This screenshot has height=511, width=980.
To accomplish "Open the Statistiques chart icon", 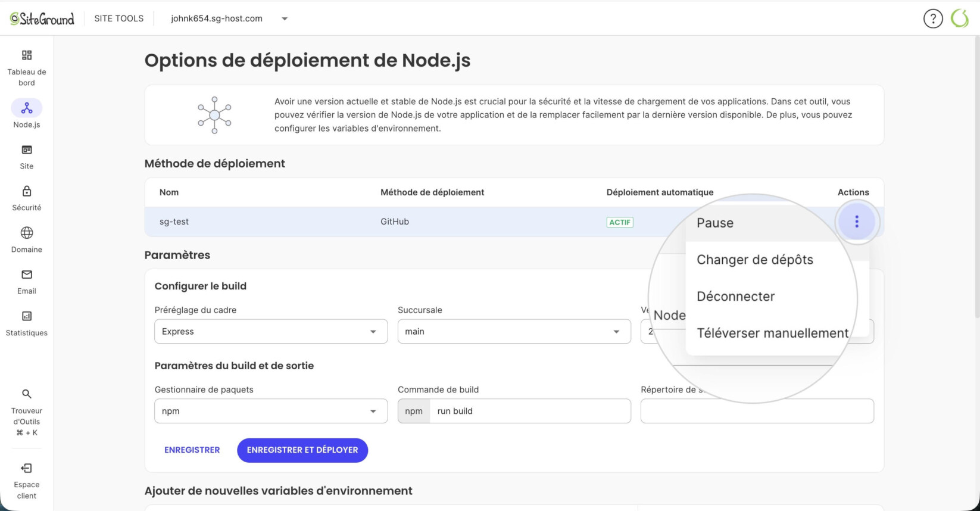I will coord(27,316).
